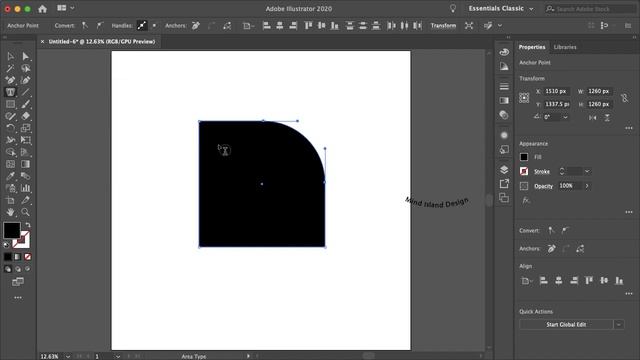This screenshot has height=360, width=640.
Task: Open Discover lightbulb help
Action: (x=453, y=8)
